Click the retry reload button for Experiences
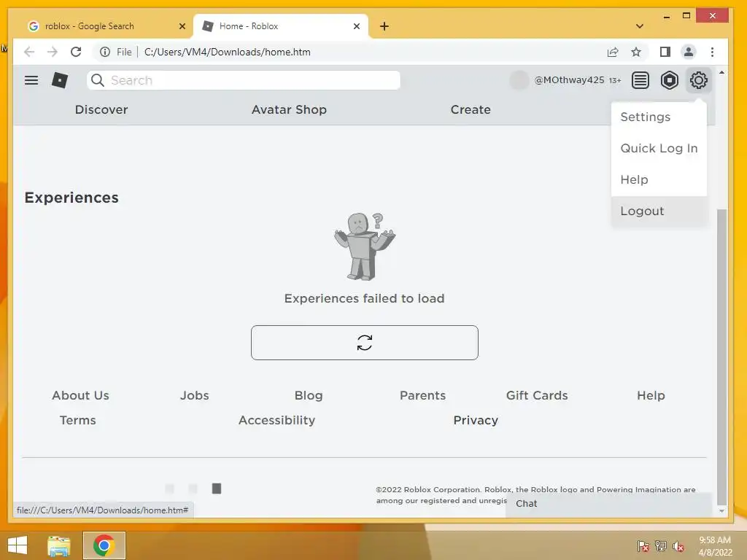Viewport: 747px width, 560px height. click(365, 343)
